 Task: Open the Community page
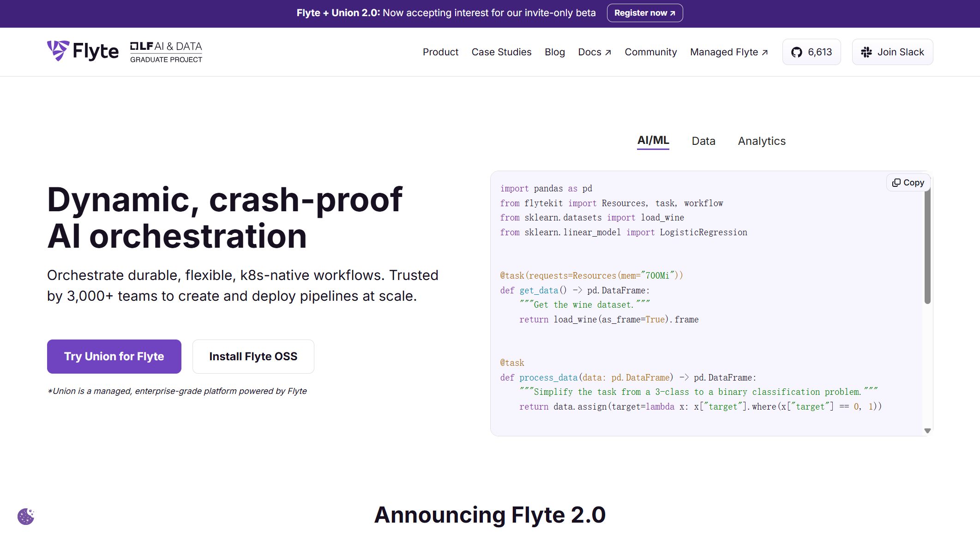650,52
